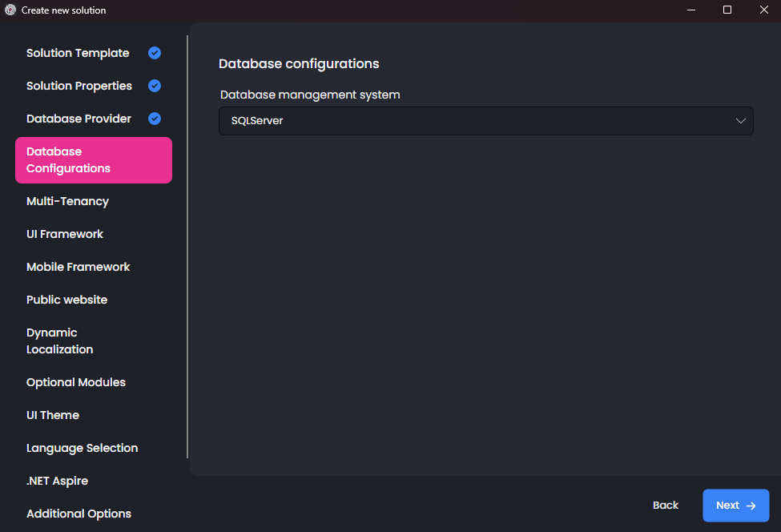The width and height of the screenshot is (781, 532).
Task: Open the .NET Aspire step
Action: click(x=57, y=481)
